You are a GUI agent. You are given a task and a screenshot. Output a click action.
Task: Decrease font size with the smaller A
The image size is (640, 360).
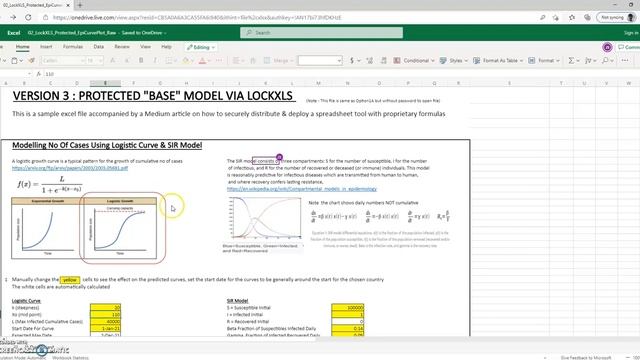127,60
